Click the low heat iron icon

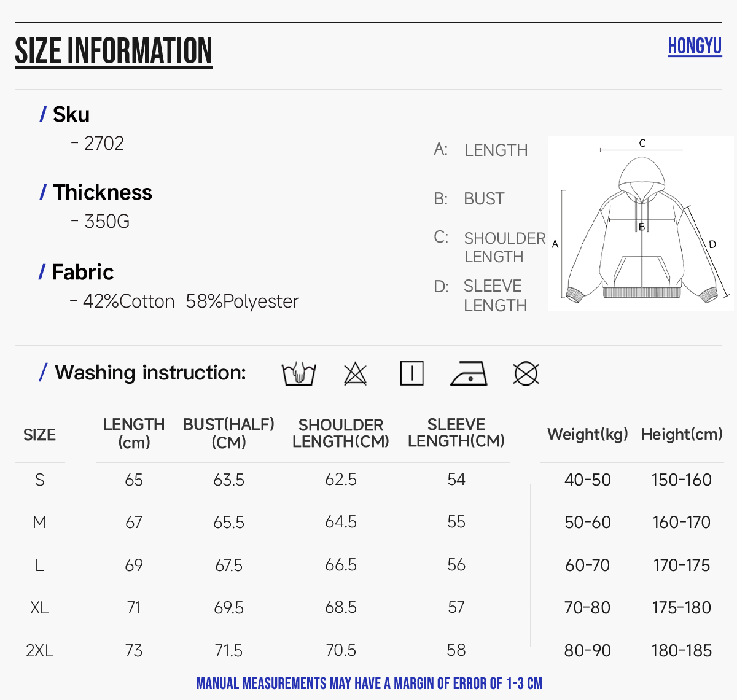[x=469, y=373]
